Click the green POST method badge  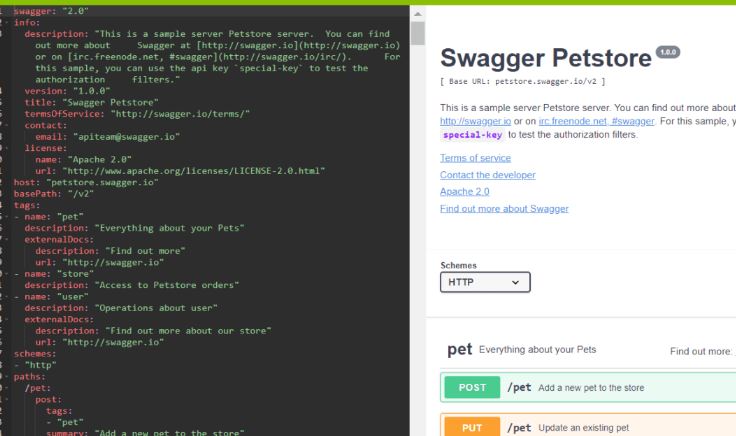tap(472, 388)
